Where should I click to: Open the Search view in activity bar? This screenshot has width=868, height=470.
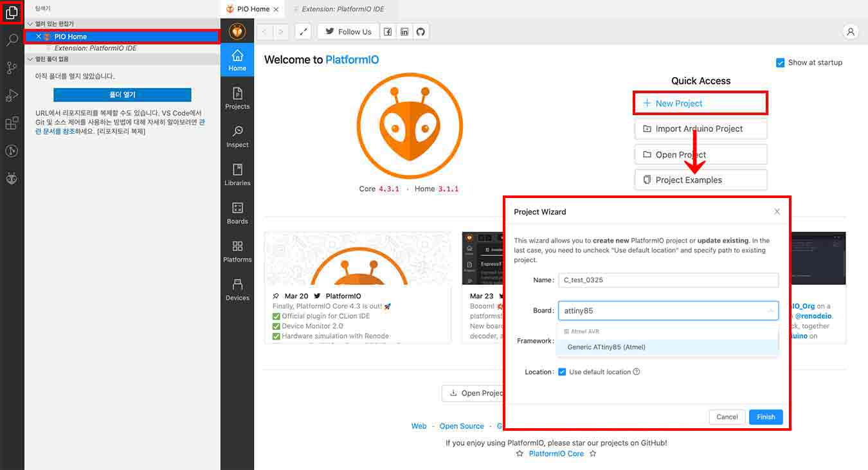12,40
